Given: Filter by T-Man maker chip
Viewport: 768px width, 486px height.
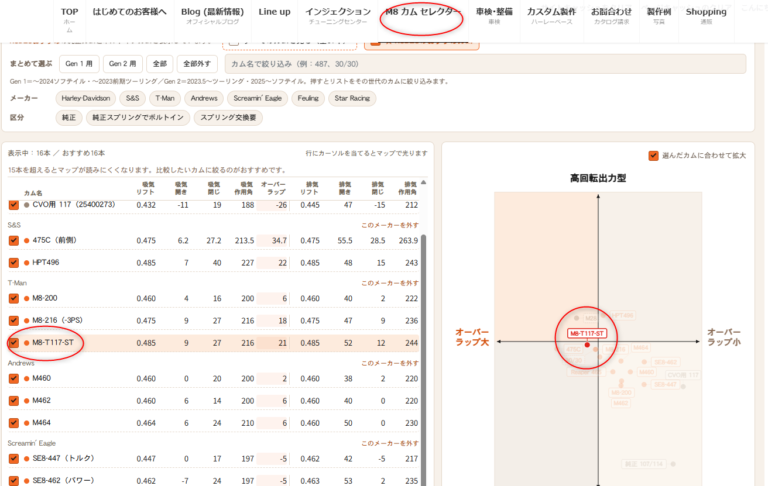Looking at the screenshot, I should [x=165, y=98].
